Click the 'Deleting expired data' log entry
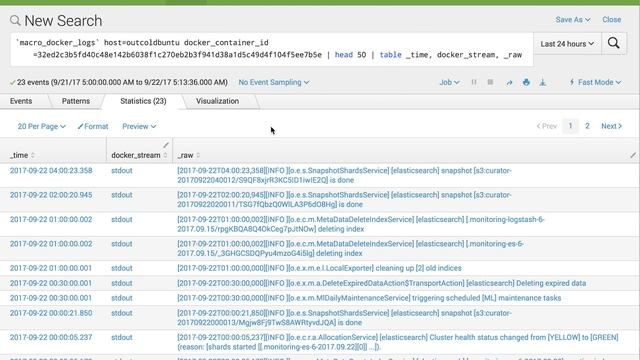Image resolution: width=640 pixels, height=360 pixels. (382, 283)
